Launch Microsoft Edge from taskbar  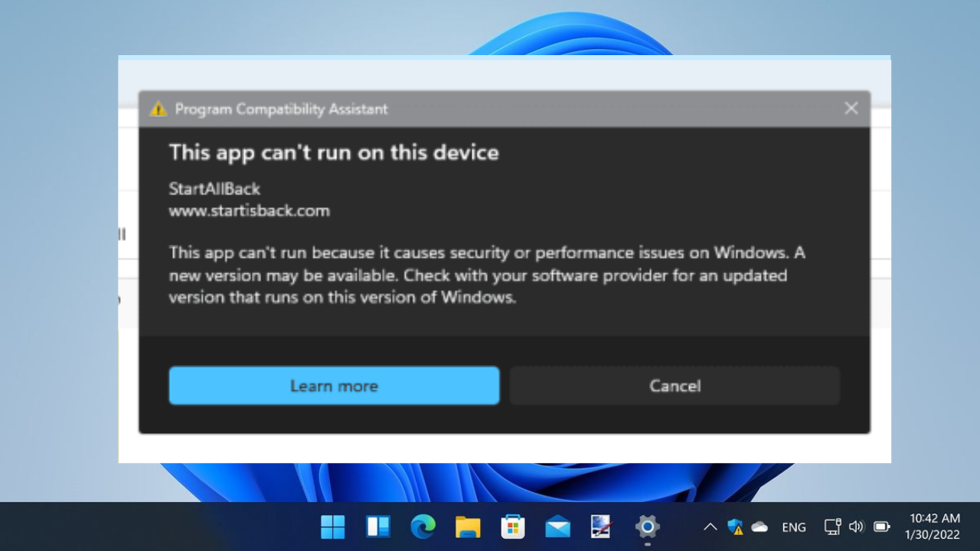(x=423, y=527)
